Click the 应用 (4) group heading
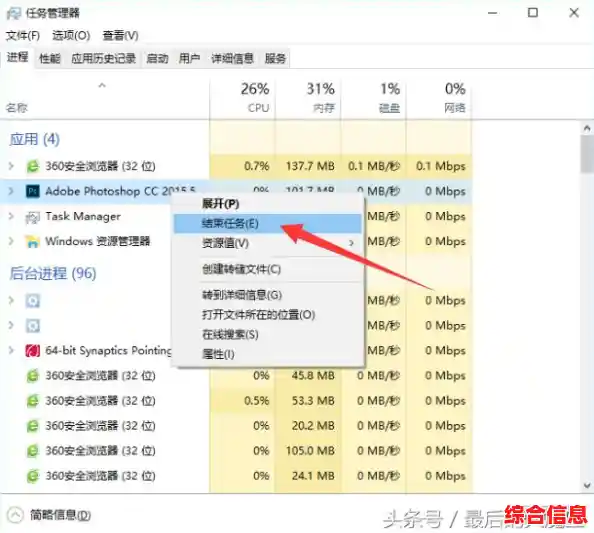594x533 pixels. click(34, 139)
